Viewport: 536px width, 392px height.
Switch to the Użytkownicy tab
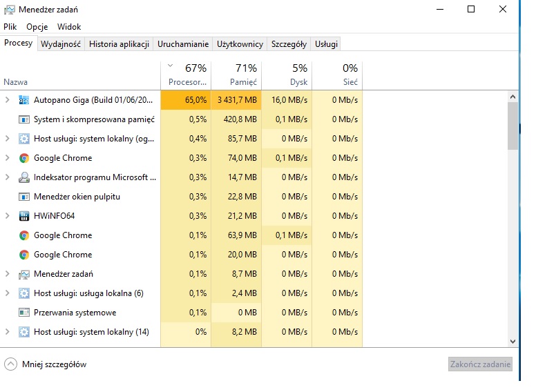(x=240, y=44)
